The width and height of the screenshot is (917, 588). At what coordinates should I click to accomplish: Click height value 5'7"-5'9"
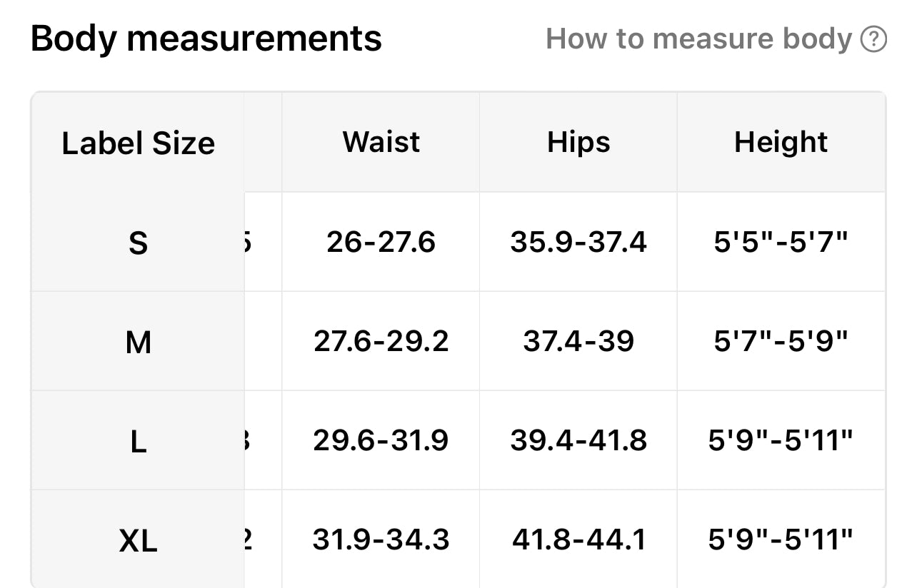point(781,341)
